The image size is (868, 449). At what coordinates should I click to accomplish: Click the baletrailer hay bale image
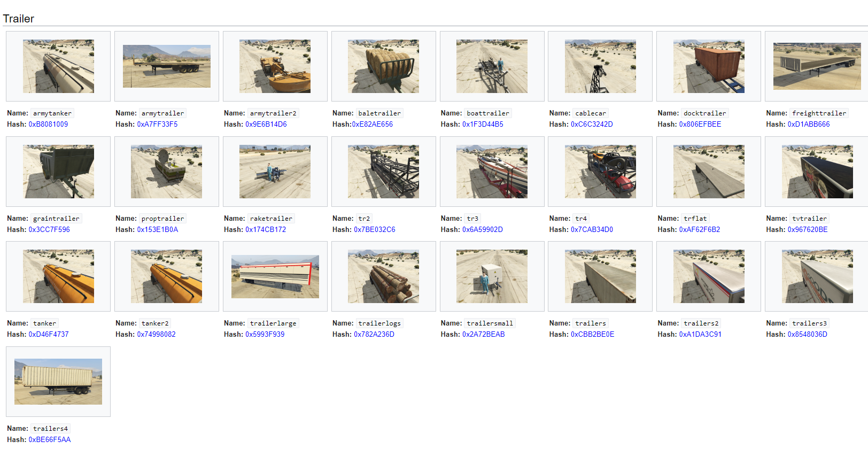pyautogui.click(x=383, y=66)
